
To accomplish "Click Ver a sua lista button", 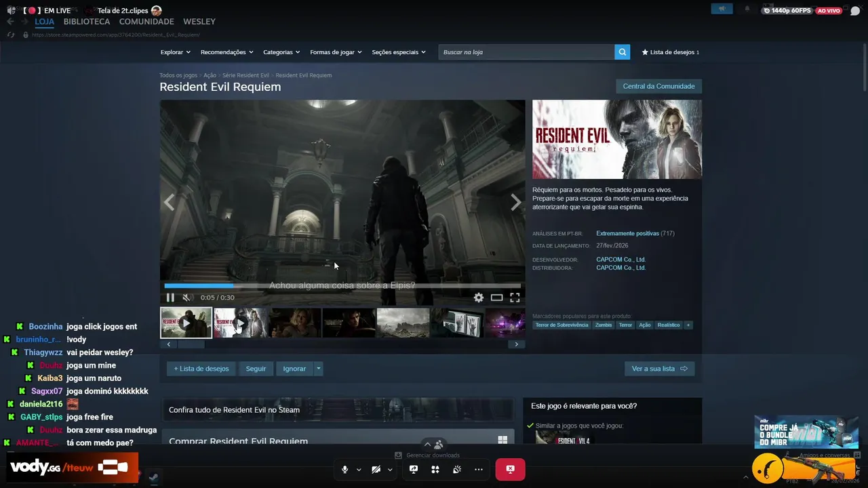I will [x=659, y=369].
